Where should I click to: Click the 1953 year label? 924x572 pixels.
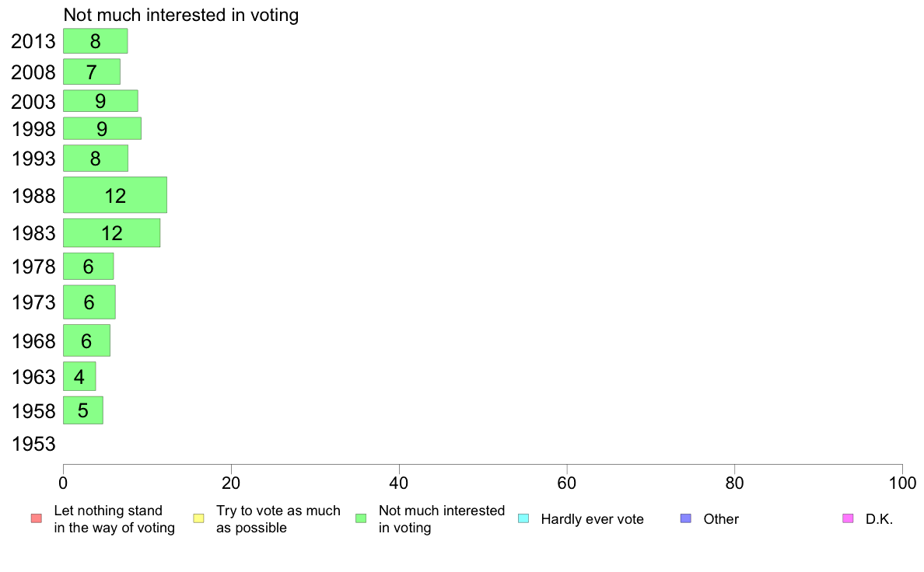coord(33,444)
